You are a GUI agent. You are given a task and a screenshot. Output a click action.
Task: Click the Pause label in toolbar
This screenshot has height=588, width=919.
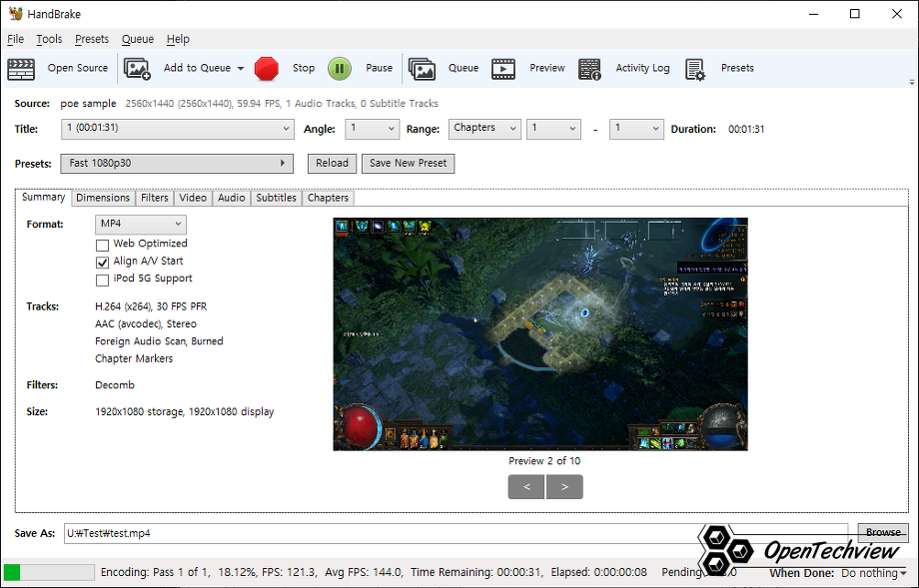pyautogui.click(x=380, y=68)
